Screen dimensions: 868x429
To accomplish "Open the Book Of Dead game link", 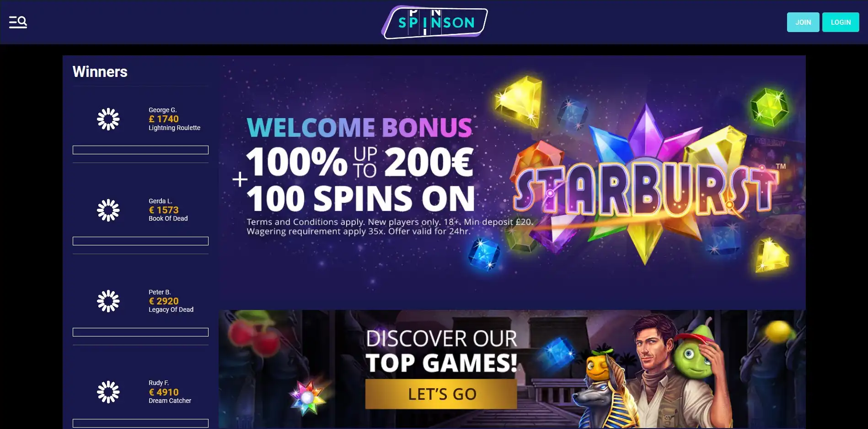I will [x=168, y=218].
